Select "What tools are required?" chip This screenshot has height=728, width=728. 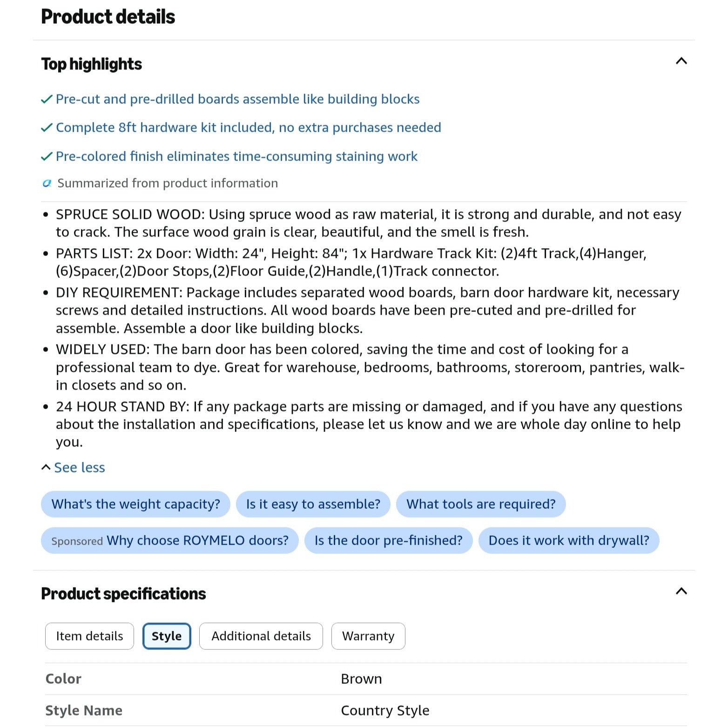click(x=481, y=504)
